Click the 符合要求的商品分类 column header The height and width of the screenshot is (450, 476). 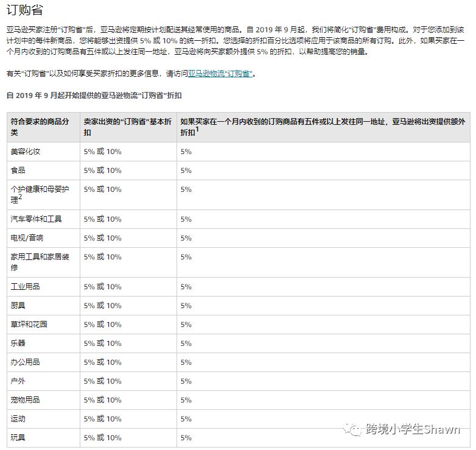[43, 127]
